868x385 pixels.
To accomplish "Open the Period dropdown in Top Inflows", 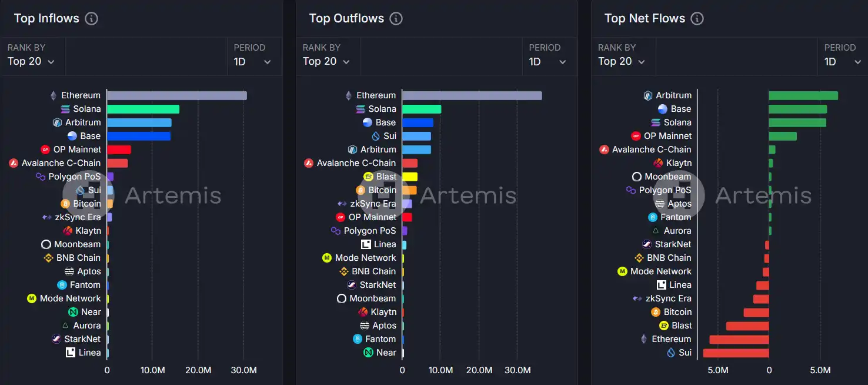I will [x=252, y=61].
